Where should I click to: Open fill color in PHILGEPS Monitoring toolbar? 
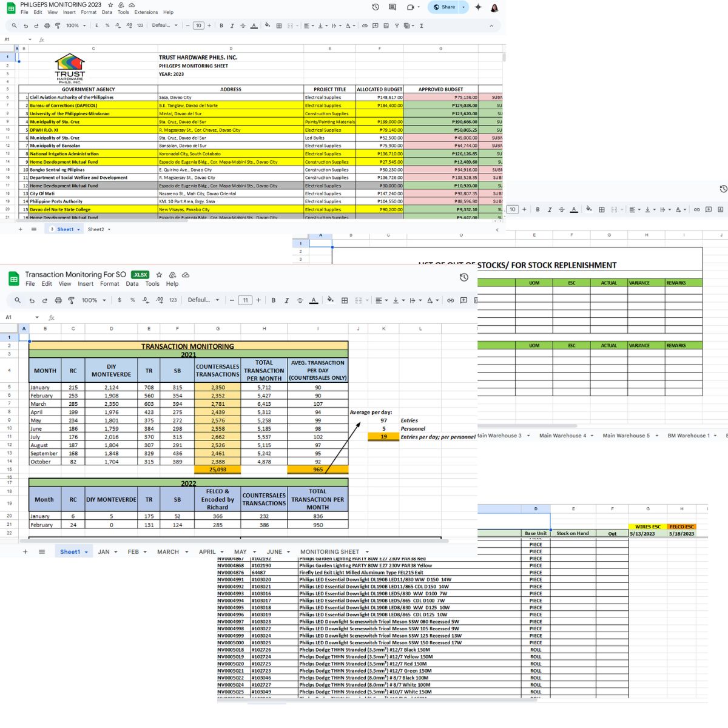[x=267, y=25]
